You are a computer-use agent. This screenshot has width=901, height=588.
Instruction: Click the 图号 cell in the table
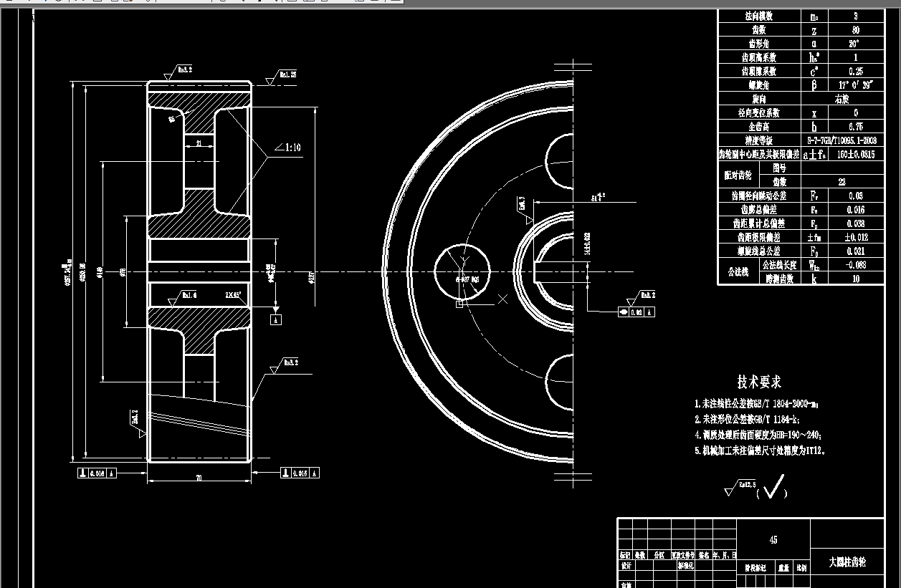(x=779, y=168)
